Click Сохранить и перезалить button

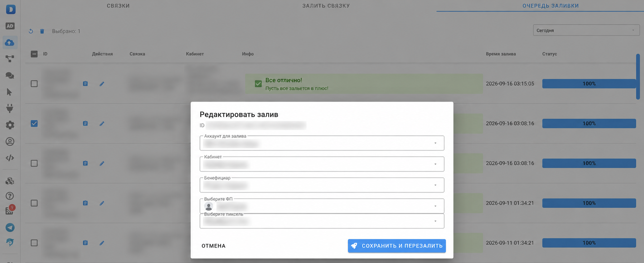point(397,246)
